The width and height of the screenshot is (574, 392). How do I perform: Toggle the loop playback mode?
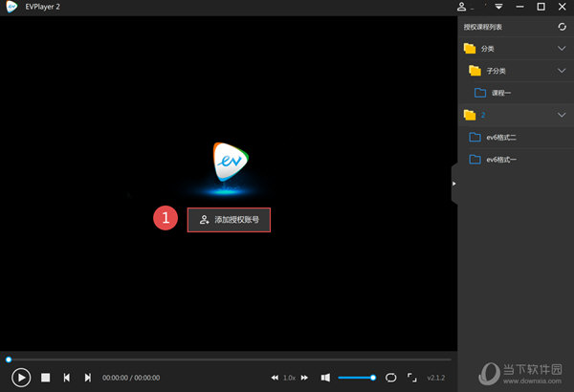pyautogui.click(x=391, y=378)
